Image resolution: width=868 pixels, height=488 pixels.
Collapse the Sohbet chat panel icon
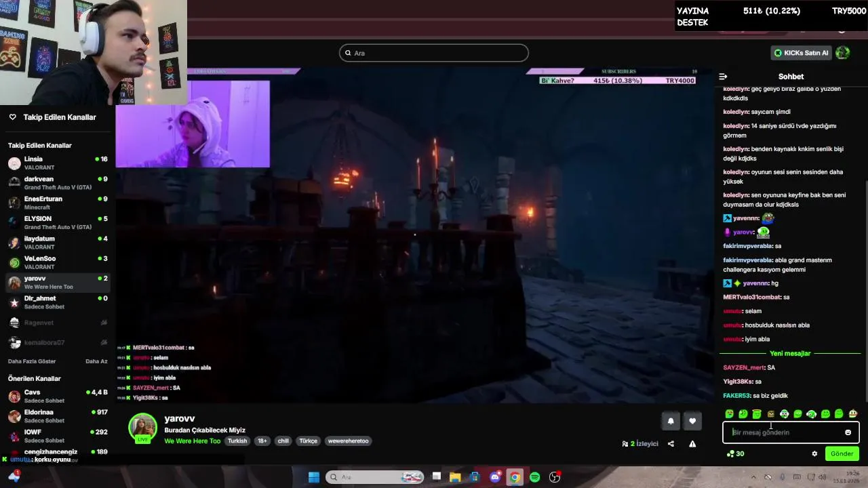tap(723, 77)
